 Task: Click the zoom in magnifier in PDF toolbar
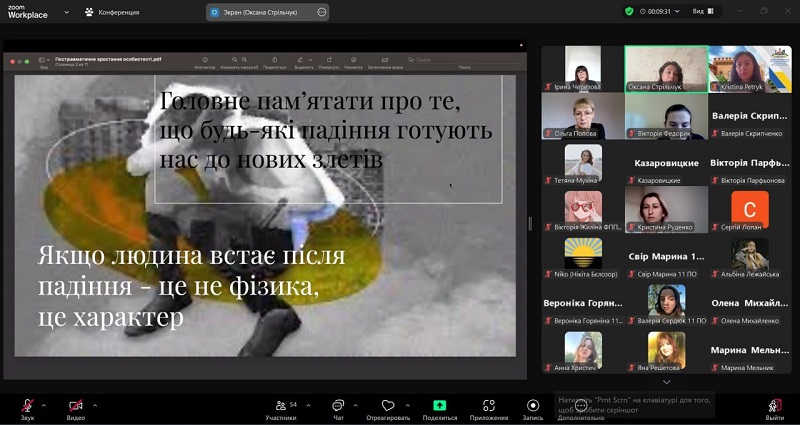pyautogui.click(x=244, y=60)
